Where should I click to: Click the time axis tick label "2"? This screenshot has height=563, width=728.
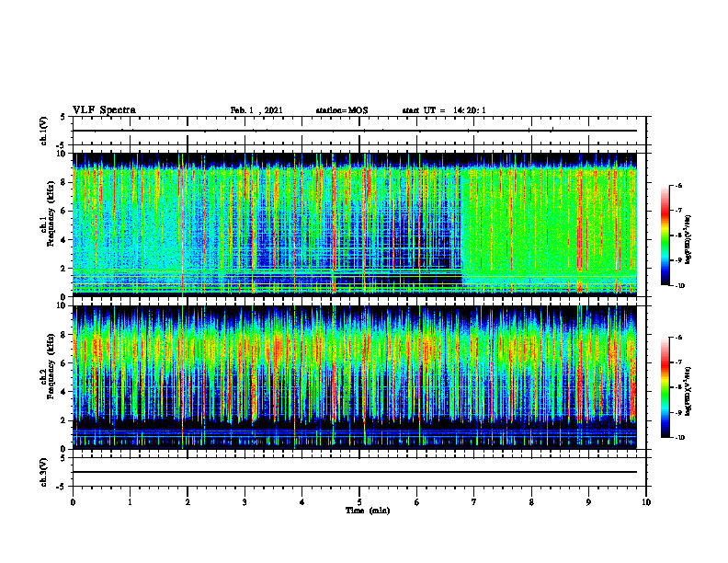click(188, 502)
